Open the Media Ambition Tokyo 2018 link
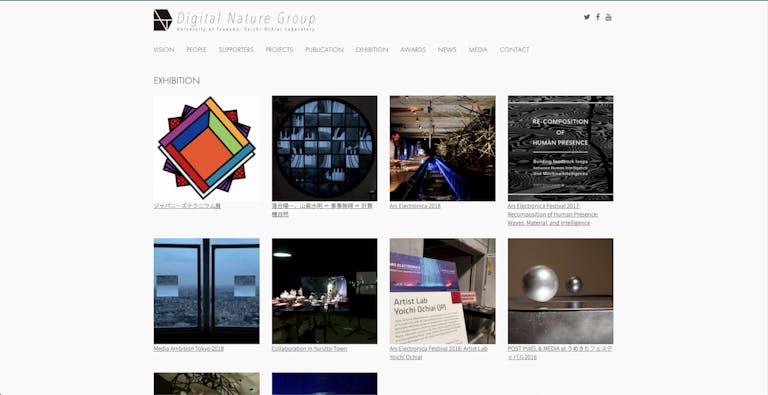This screenshot has height=395, width=768. 189,348
